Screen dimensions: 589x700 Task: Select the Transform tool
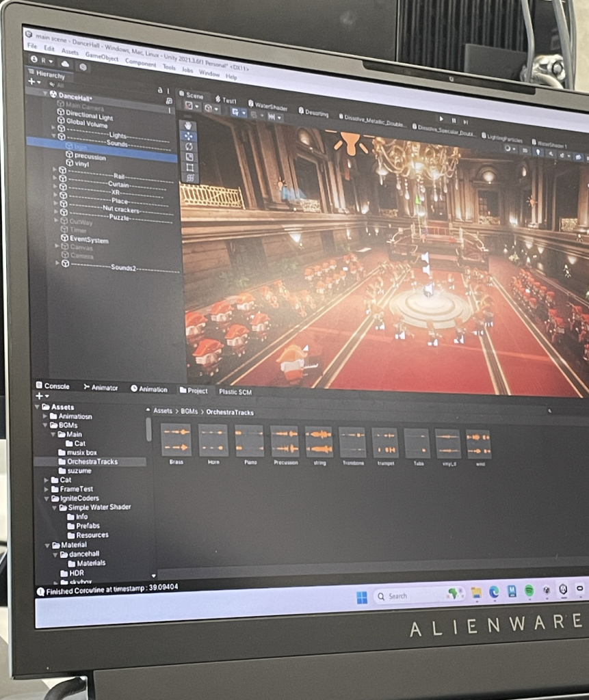[190, 178]
